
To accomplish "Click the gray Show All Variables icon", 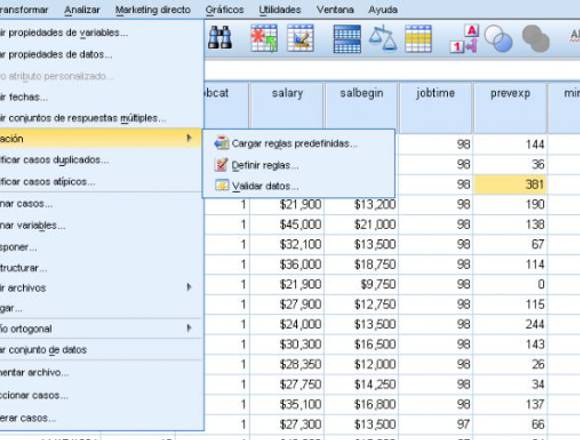I will (536, 38).
